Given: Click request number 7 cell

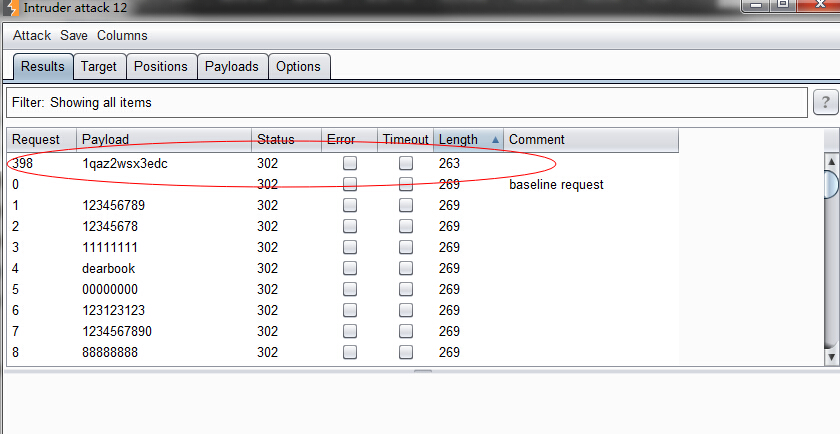Looking at the screenshot, I should [x=16, y=331].
